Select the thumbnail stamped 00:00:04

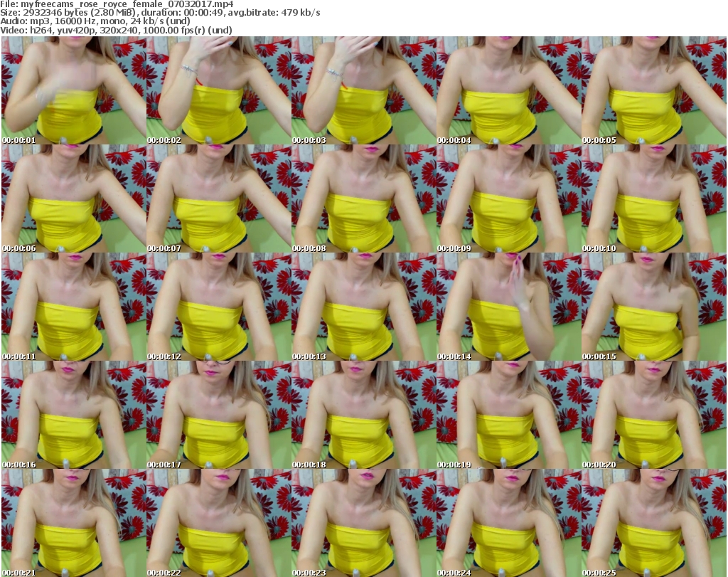point(509,90)
